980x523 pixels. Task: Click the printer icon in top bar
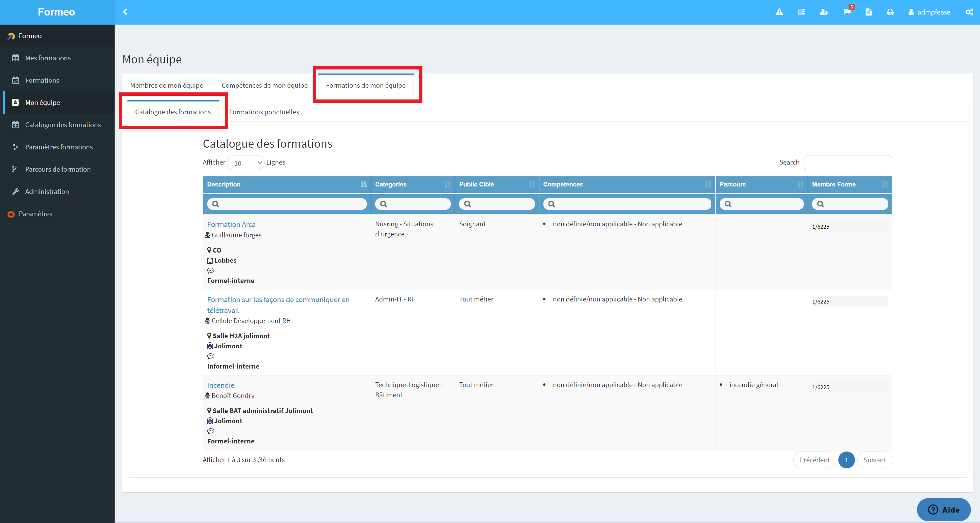click(x=890, y=12)
